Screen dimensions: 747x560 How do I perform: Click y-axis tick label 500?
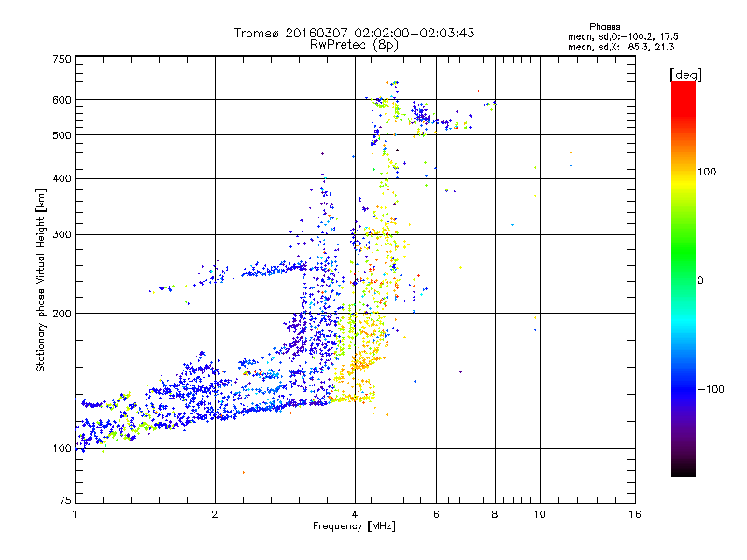(62, 135)
